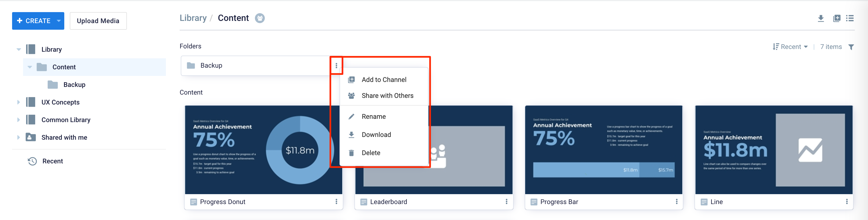Choose Share with Others from menu
Image resolution: width=868 pixels, height=220 pixels.
click(x=384, y=96)
